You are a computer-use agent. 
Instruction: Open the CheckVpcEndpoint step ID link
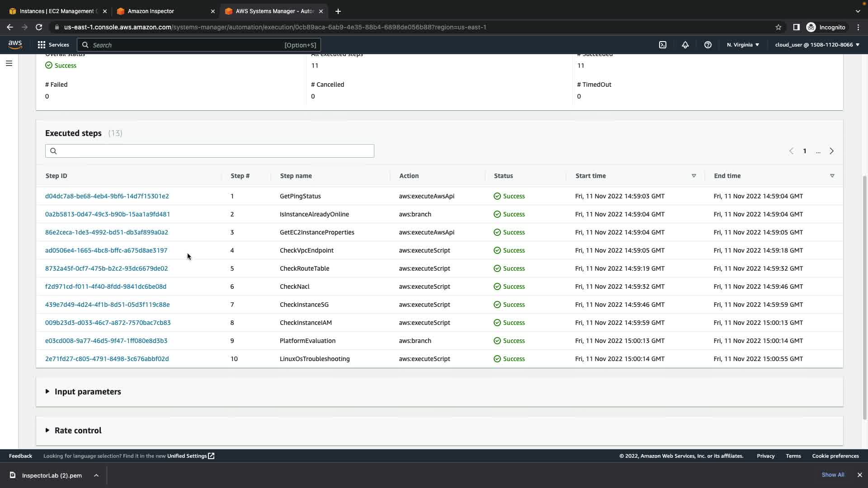106,250
